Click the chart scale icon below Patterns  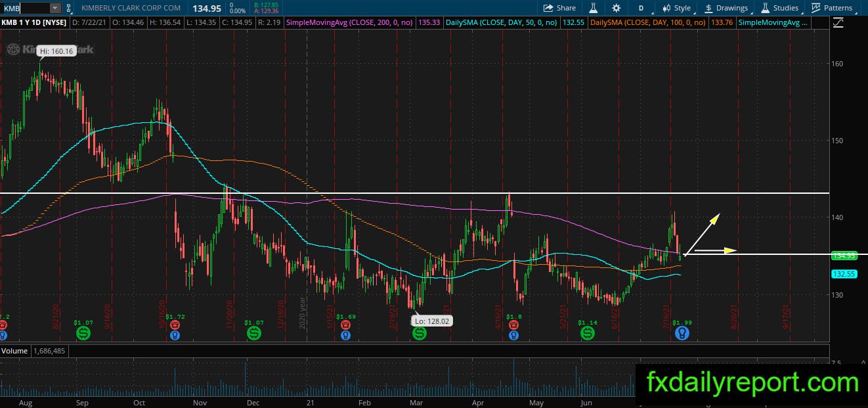pos(838,22)
